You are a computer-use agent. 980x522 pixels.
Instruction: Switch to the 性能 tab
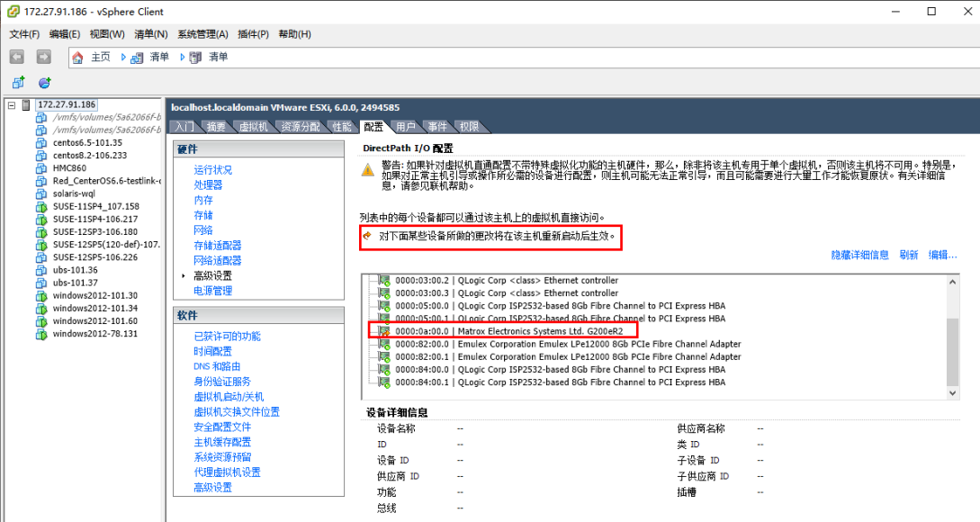pyautogui.click(x=342, y=127)
